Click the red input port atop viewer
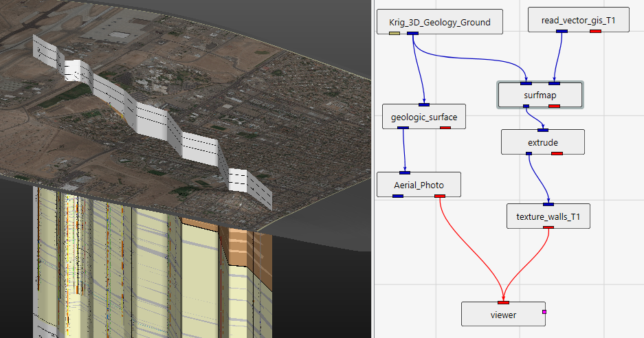 point(503,302)
